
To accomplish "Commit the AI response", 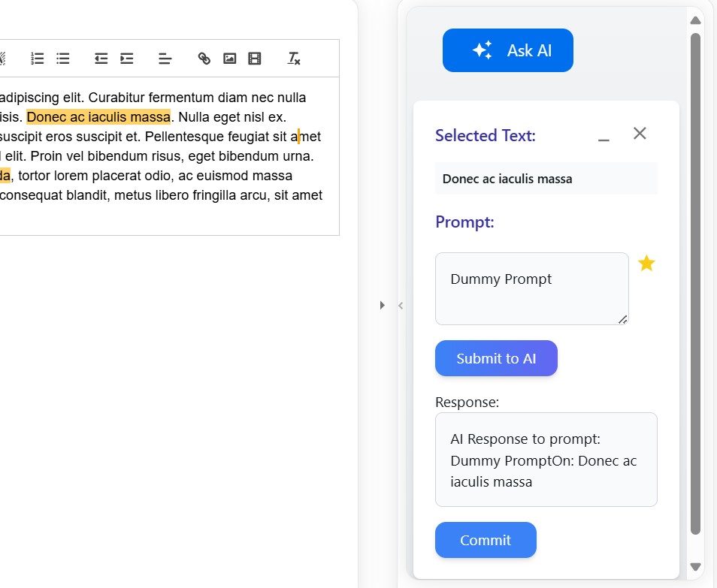I will click(x=486, y=540).
